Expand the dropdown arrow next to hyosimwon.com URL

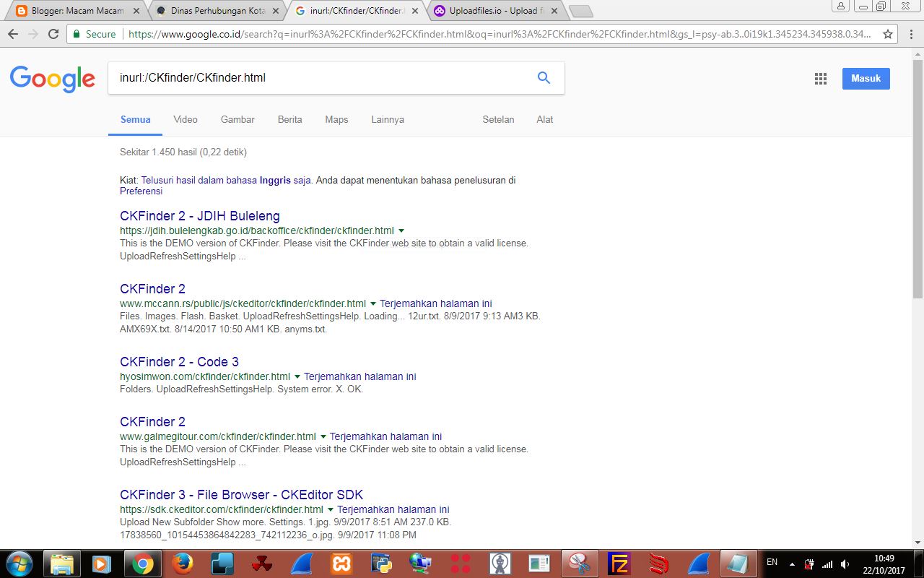[x=297, y=377]
